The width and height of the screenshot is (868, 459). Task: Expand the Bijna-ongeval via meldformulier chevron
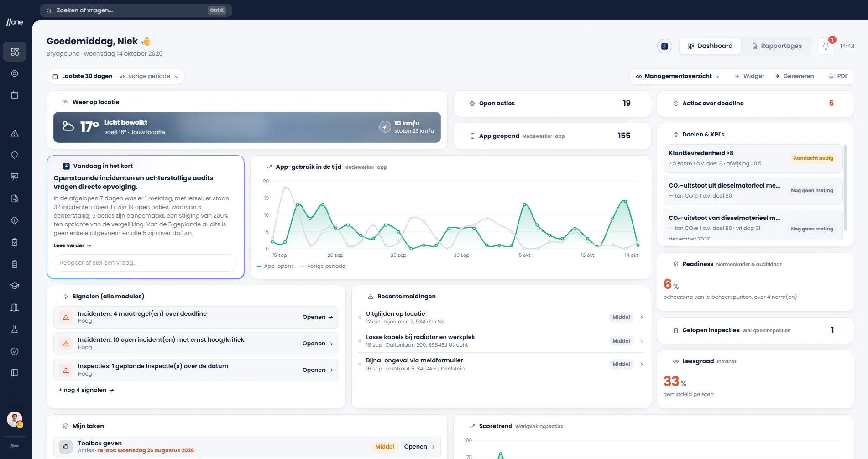(641, 364)
